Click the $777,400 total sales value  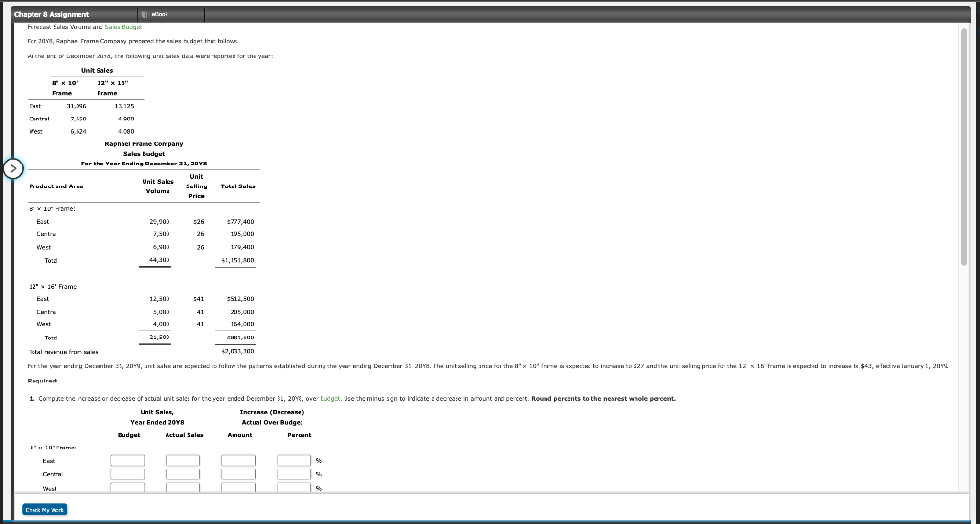pos(240,221)
